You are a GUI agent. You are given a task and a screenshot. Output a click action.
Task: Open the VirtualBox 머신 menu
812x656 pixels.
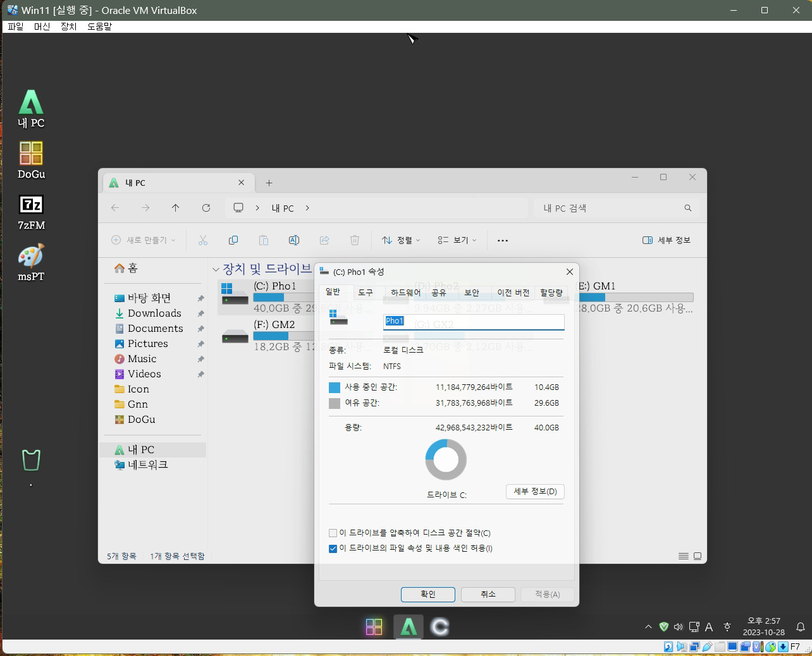[42, 27]
